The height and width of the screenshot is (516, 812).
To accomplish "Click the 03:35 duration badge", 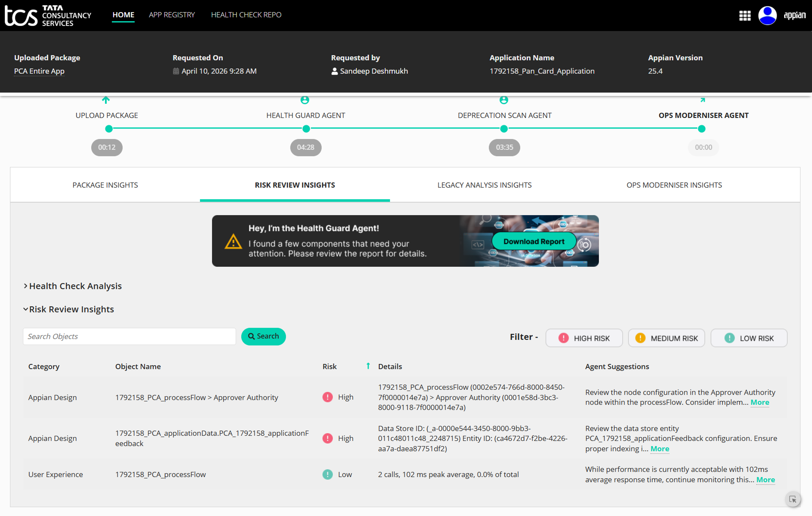I will pyautogui.click(x=505, y=147).
